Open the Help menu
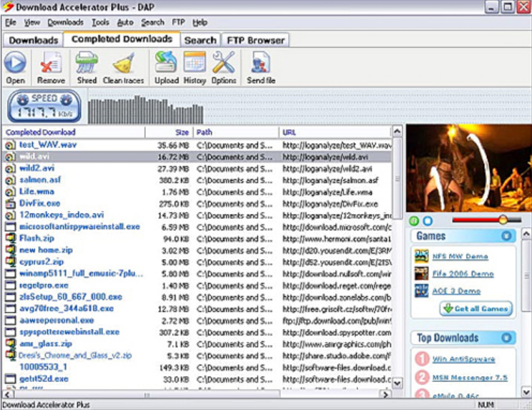This screenshot has height=410, width=532. (199, 22)
